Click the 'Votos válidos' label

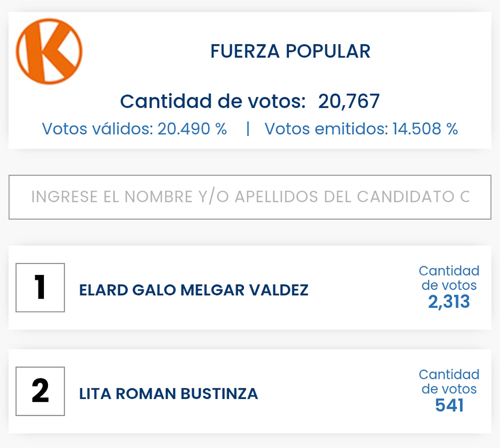(x=97, y=129)
